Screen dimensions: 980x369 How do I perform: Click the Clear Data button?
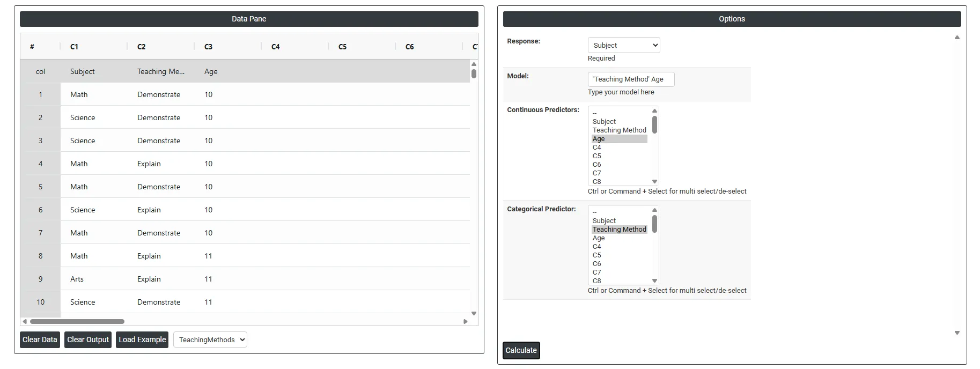tap(40, 340)
